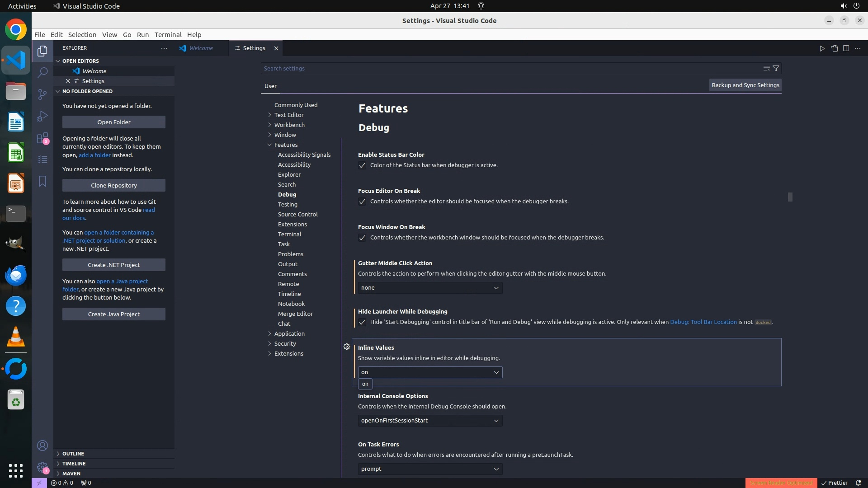The height and width of the screenshot is (488, 868).
Task: Open Source Control view icon
Action: pyautogui.click(x=42, y=94)
